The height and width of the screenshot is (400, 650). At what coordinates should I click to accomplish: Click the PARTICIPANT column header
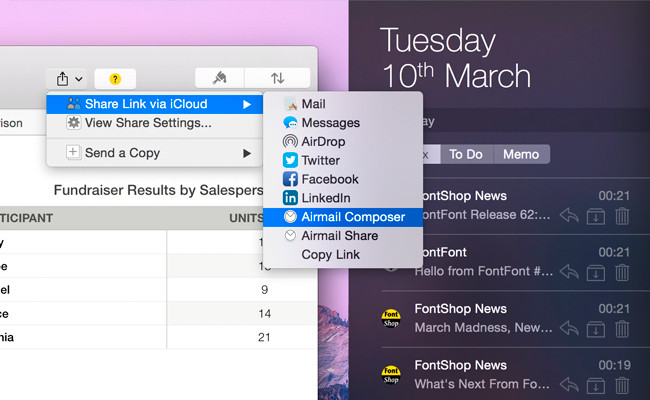[x=27, y=218]
